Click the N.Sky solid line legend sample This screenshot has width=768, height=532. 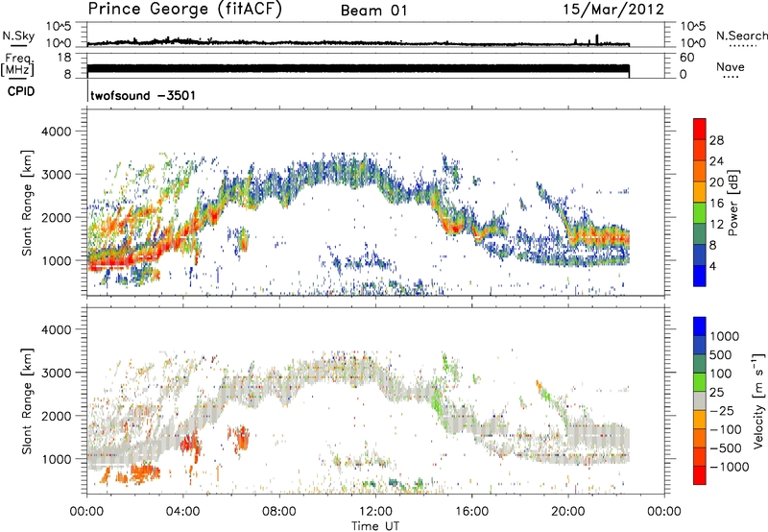[x=18, y=46]
